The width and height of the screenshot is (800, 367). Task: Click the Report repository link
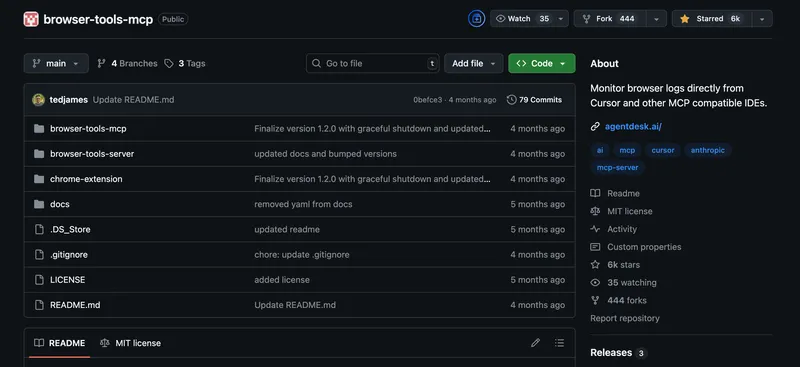[625, 318]
